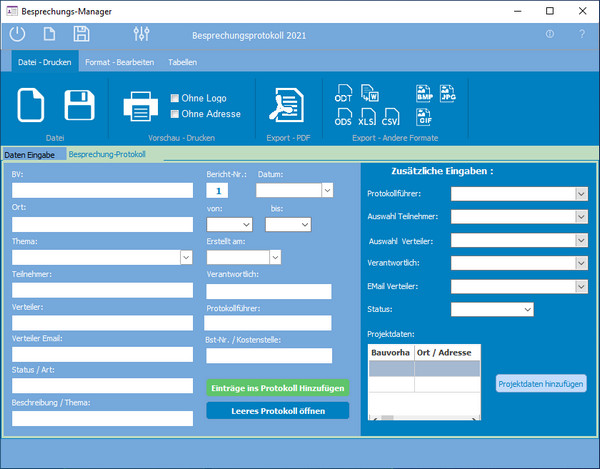Viewport: 600px width, 469px height.
Task: Open the Protokollführer dropdown in Zusätzliche Eingaben
Action: click(580, 194)
